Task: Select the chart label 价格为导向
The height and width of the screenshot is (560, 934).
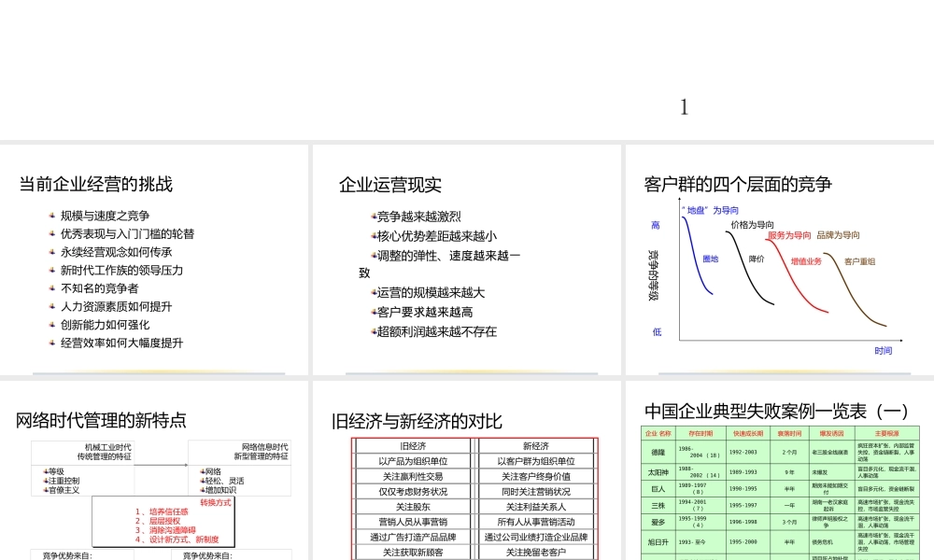Action: coord(752,224)
